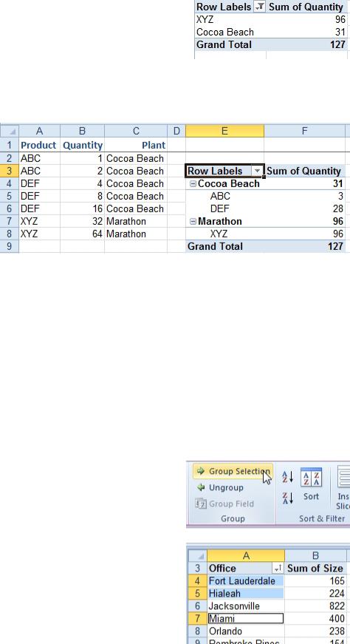350x644 pixels.
Task: Open the Office field sort dropdown
Action: point(278,569)
